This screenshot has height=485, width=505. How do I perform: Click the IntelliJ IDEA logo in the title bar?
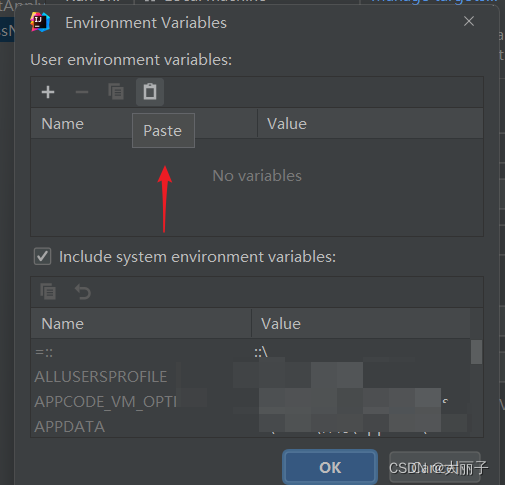coord(40,22)
